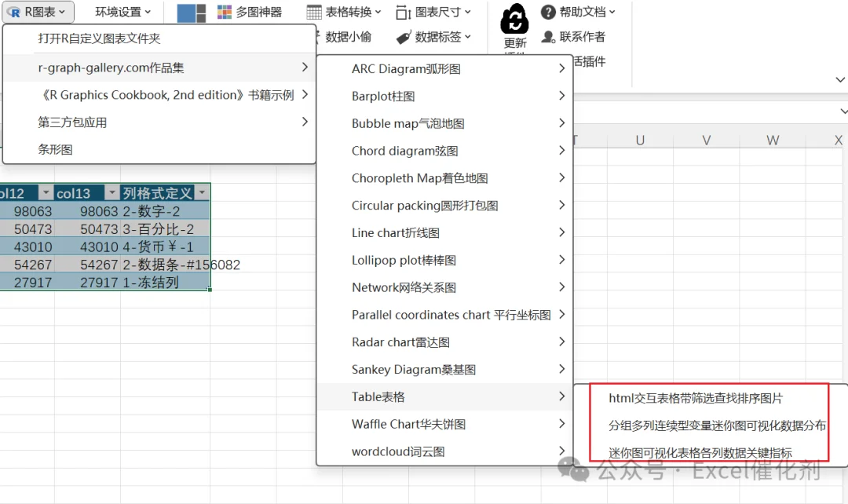Click the cell containing 2-数字-2
Image resolution: width=848 pixels, height=504 pixels.
pyautogui.click(x=165, y=211)
